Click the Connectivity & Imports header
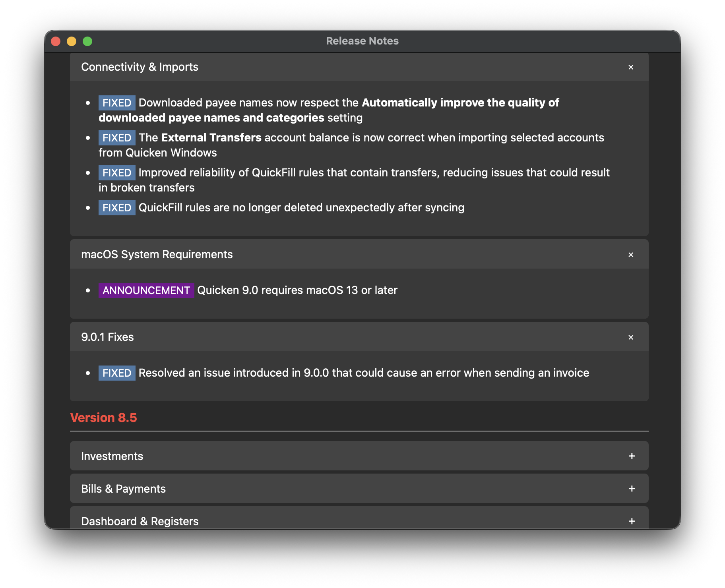 140,67
